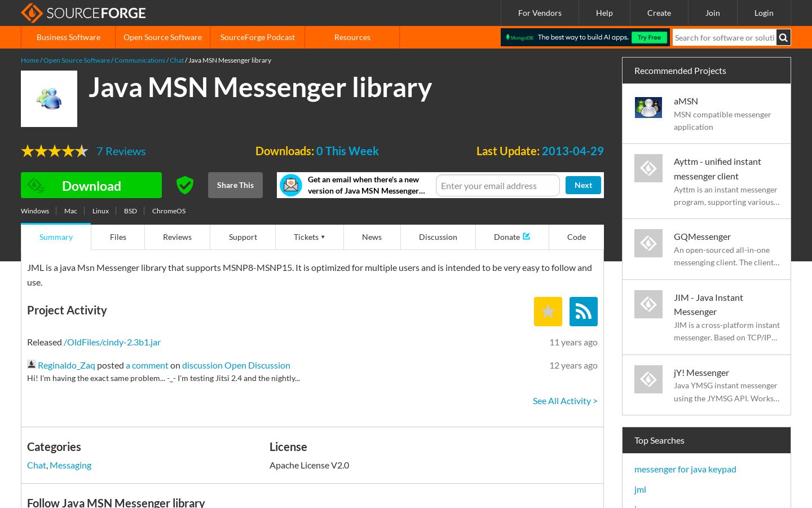The width and height of the screenshot is (812, 508).
Task: Expand the Tickets dropdown tab
Action: click(x=310, y=237)
